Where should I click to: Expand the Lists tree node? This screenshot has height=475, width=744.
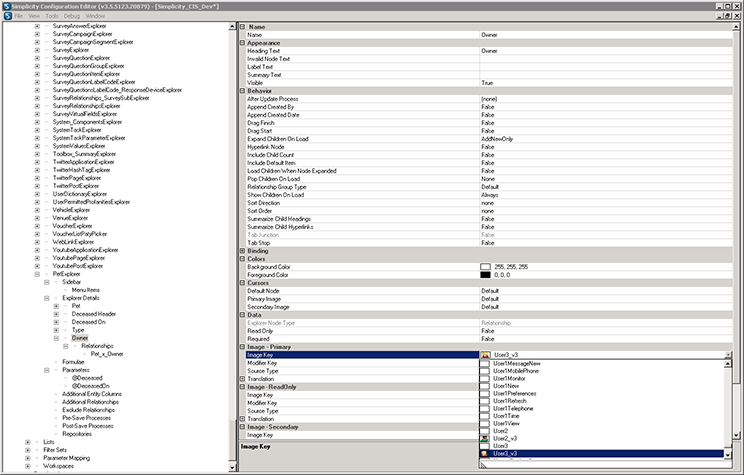click(28, 442)
